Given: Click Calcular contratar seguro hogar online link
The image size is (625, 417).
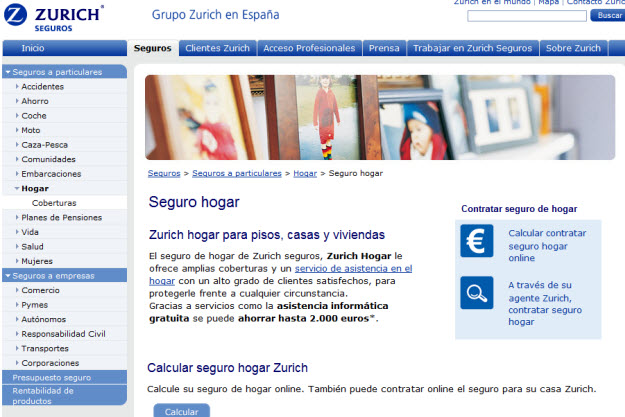Looking at the screenshot, I should pos(547,245).
